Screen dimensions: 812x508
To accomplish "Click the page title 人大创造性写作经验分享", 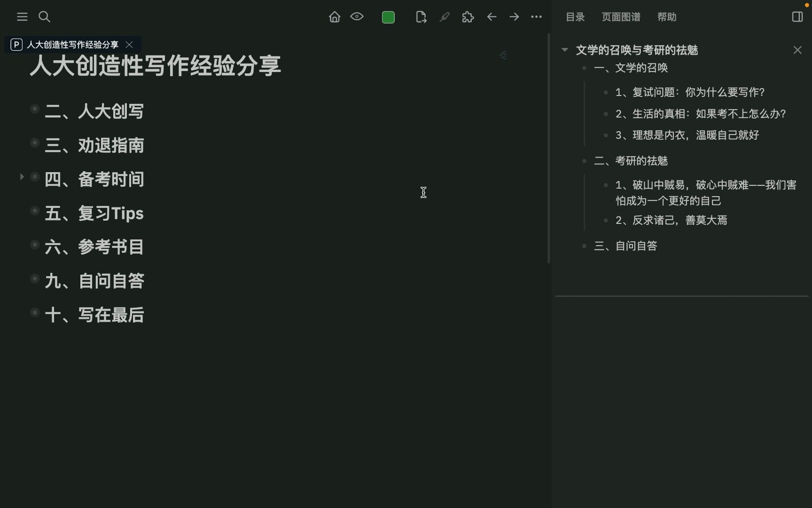I will pos(155,65).
